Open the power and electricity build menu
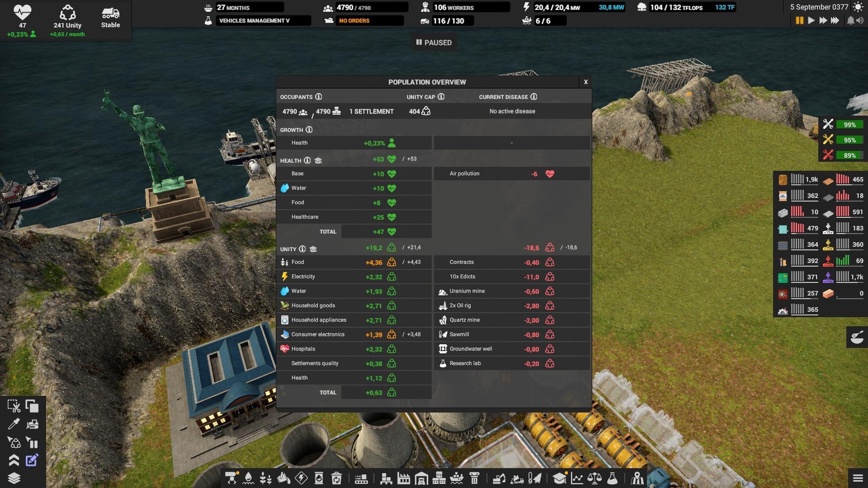Screen dimensions: 868x488 point(301,478)
